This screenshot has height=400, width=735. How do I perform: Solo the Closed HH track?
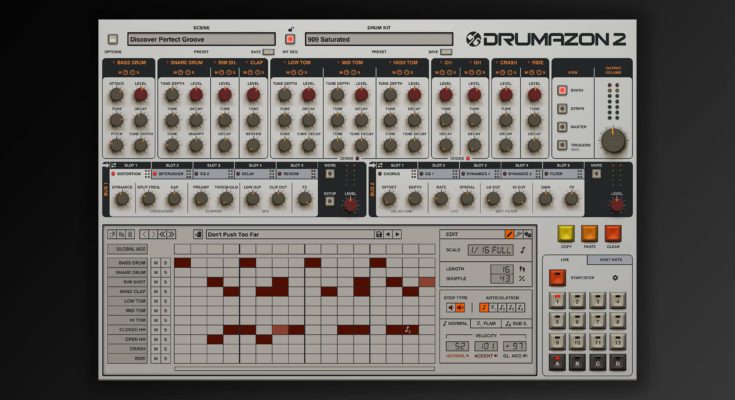(164, 329)
